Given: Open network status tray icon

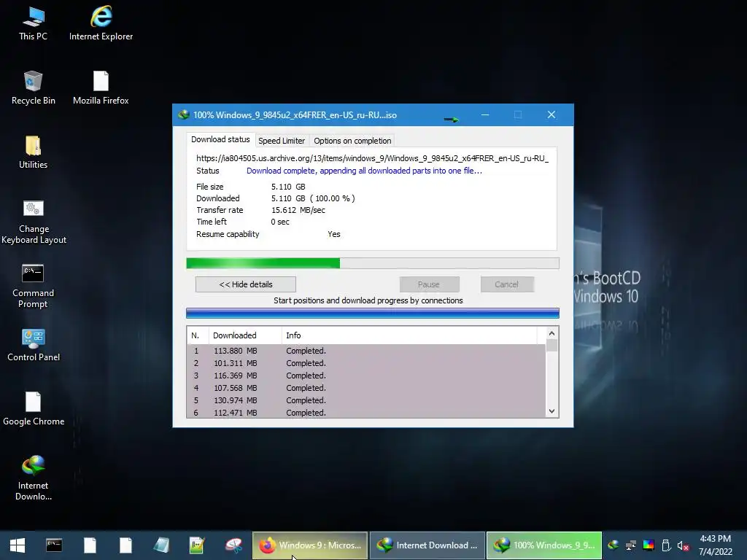Looking at the screenshot, I should point(631,545).
